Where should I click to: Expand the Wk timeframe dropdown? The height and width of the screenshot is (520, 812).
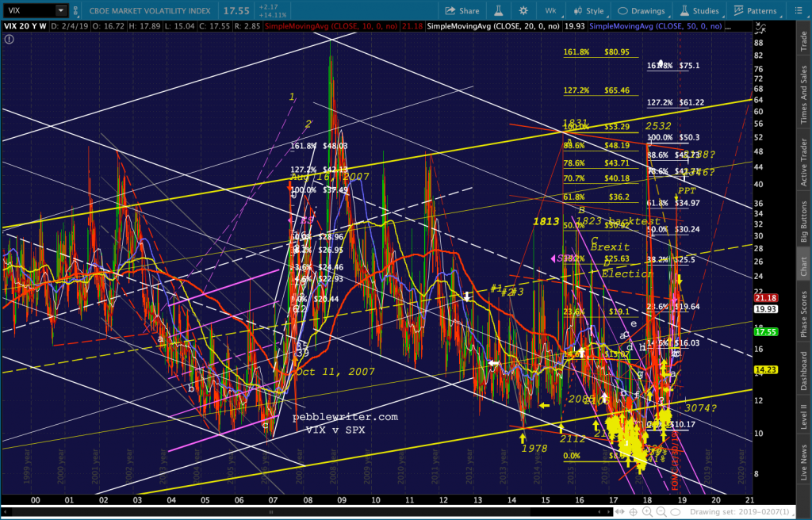[552, 11]
